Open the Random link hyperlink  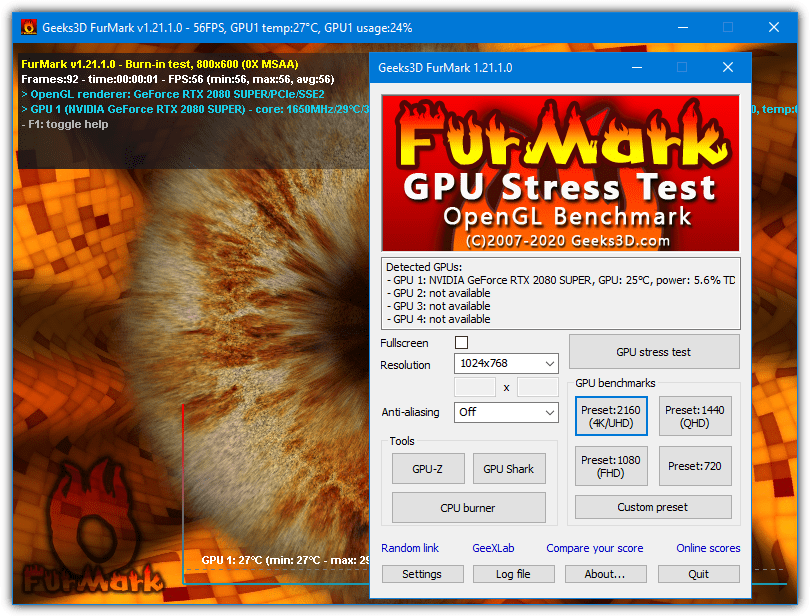click(410, 548)
